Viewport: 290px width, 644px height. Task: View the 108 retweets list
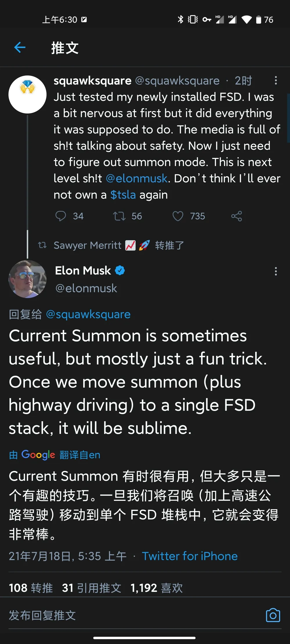tap(31, 588)
